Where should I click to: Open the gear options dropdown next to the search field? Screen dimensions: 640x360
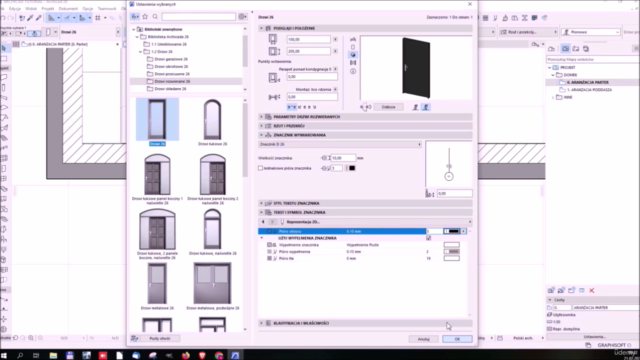pos(242,17)
